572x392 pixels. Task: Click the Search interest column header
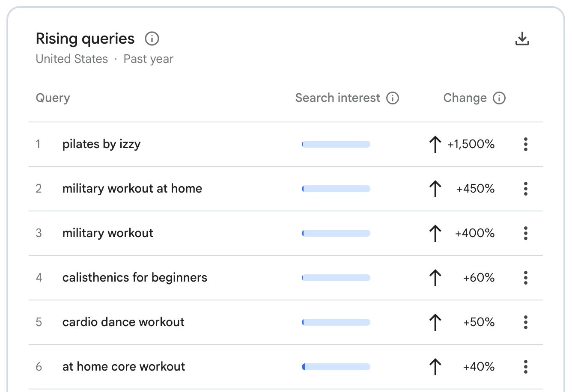coord(338,98)
